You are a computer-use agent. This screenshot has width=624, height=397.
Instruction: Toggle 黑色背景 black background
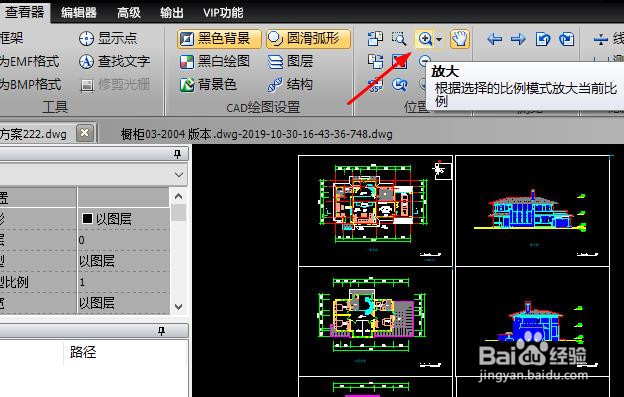(x=219, y=39)
